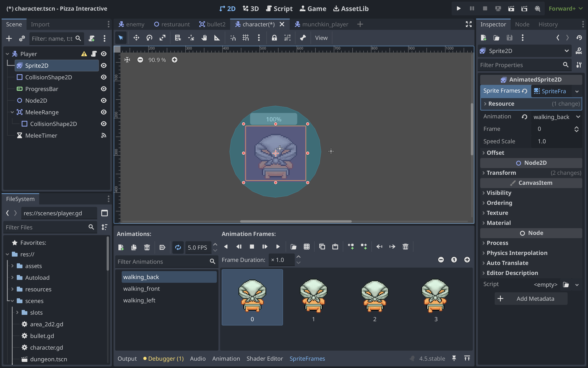Hide the Node2D node in scene tree
This screenshot has width=588, height=368.
coord(104,101)
